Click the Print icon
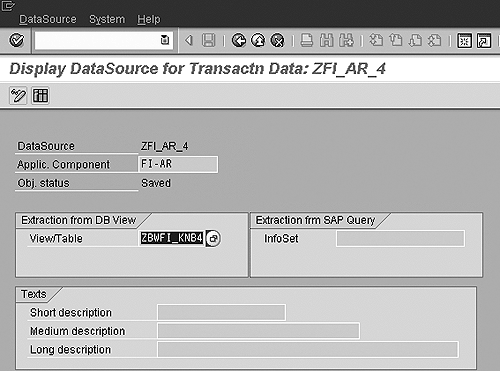 (307, 40)
